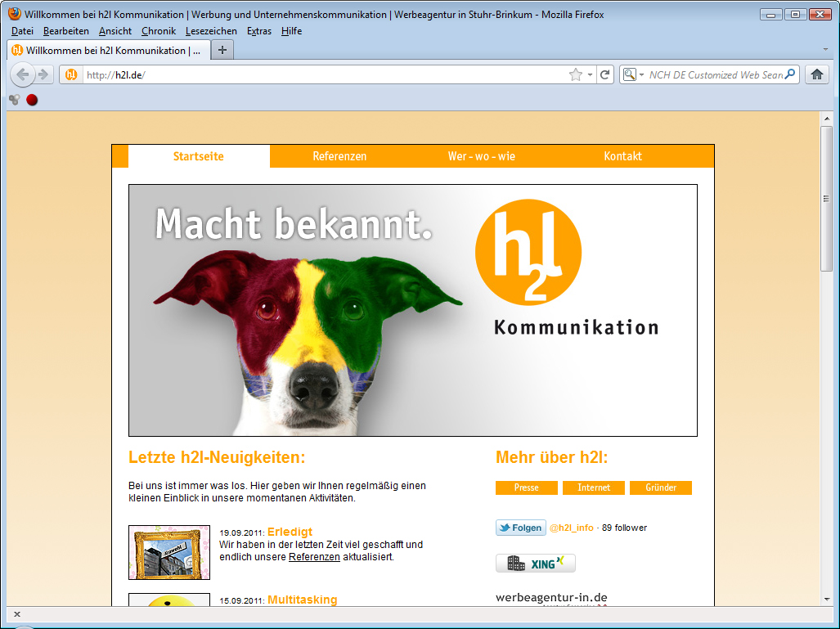Click the Internet button
The image size is (840, 629).
[594, 487]
